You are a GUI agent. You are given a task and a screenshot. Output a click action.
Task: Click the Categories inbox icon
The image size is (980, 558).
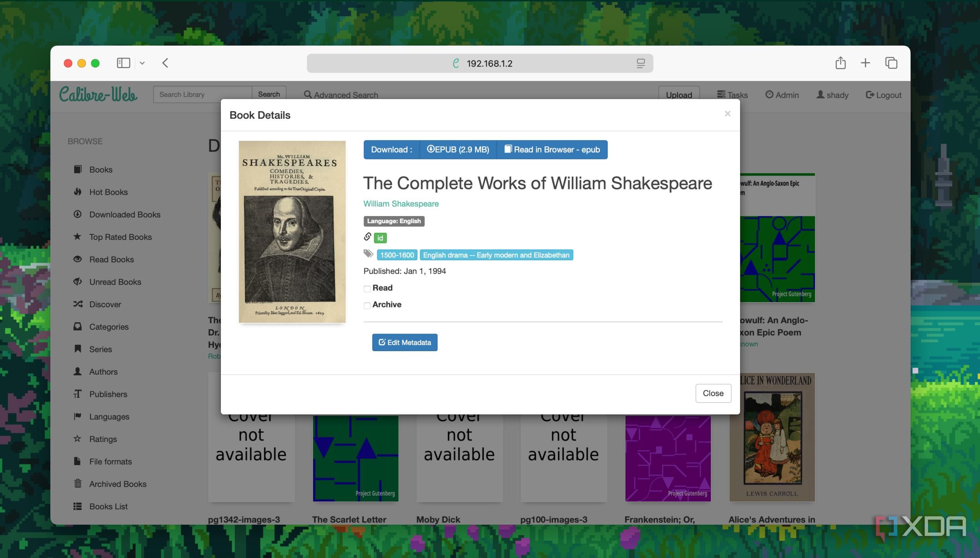tap(78, 326)
